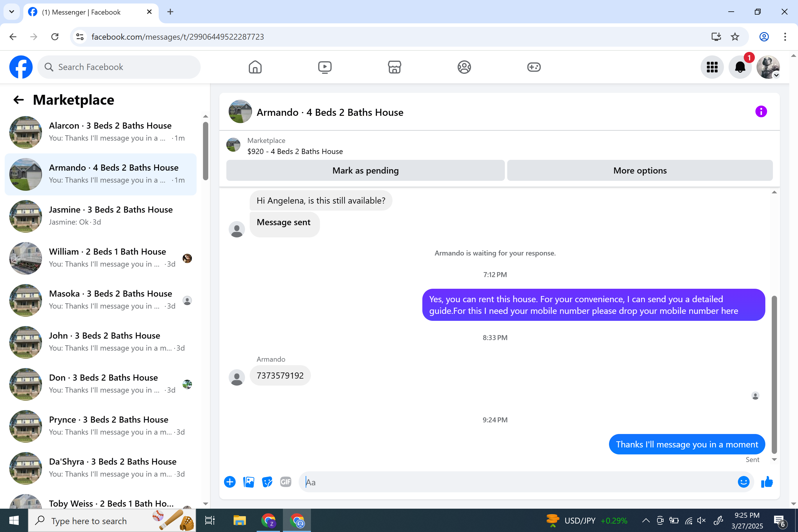The image size is (798, 532).
Task: Click the 'Hi Angelena, is this still available?' message
Action: point(321,200)
